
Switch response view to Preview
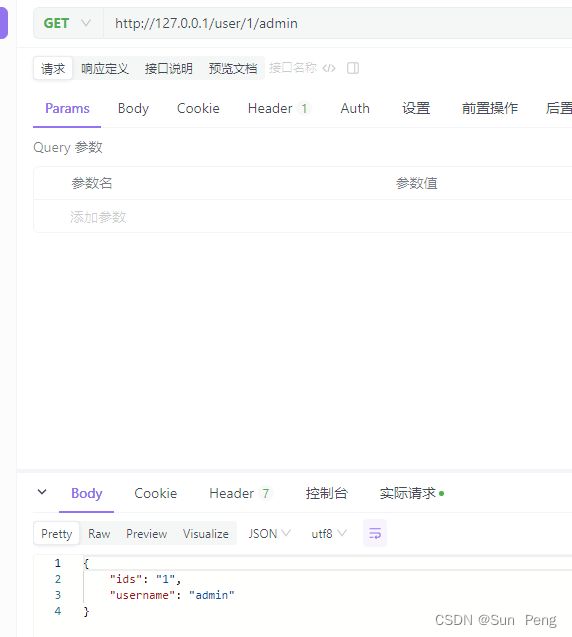[x=147, y=533]
